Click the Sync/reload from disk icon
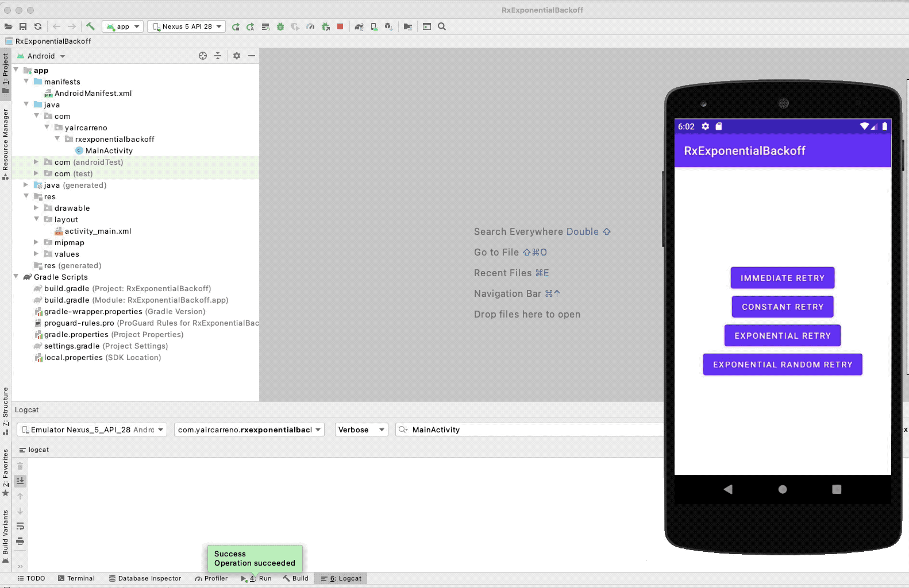 38,26
